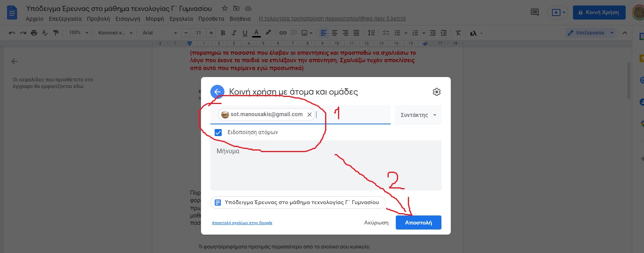Open the comment history icon
This screenshot has width=644, height=253.
[535, 13]
